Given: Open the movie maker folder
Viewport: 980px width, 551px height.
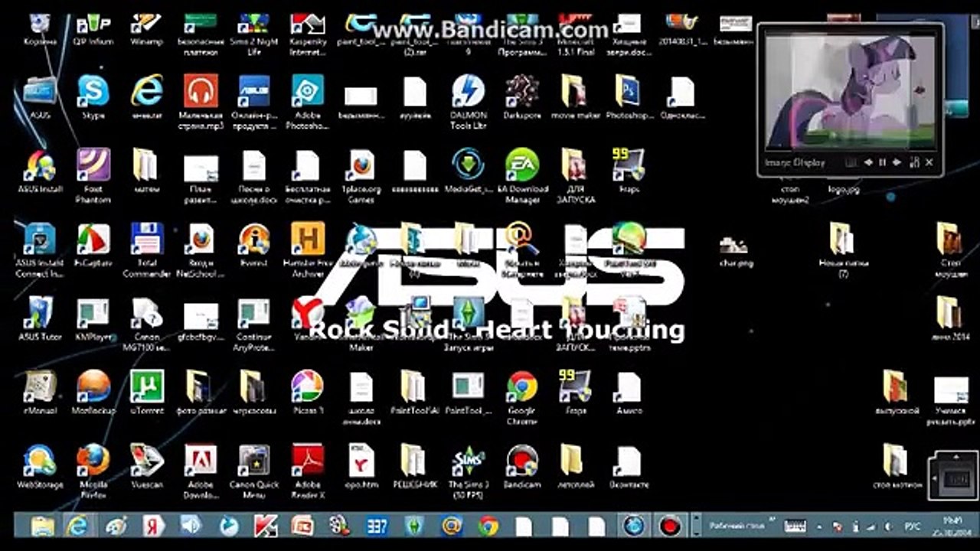Looking at the screenshot, I should (x=576, y=97).
